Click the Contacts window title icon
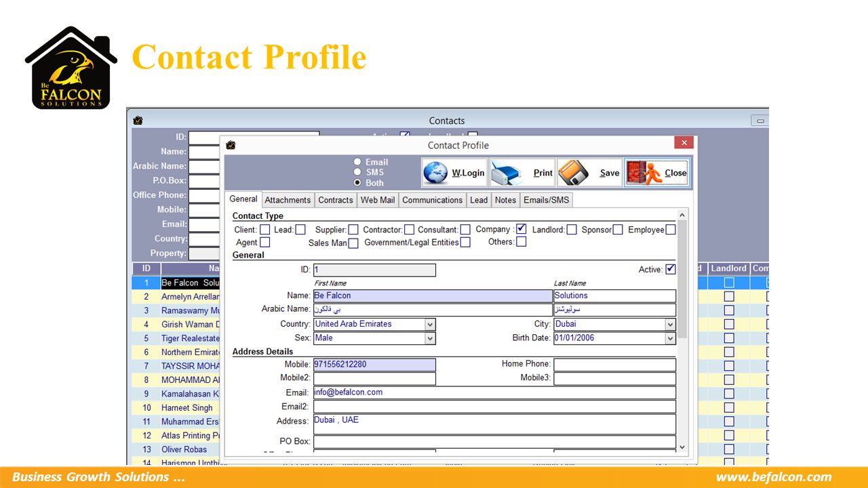The width and height of the screenshot is (868, 488). pos(138,121)
